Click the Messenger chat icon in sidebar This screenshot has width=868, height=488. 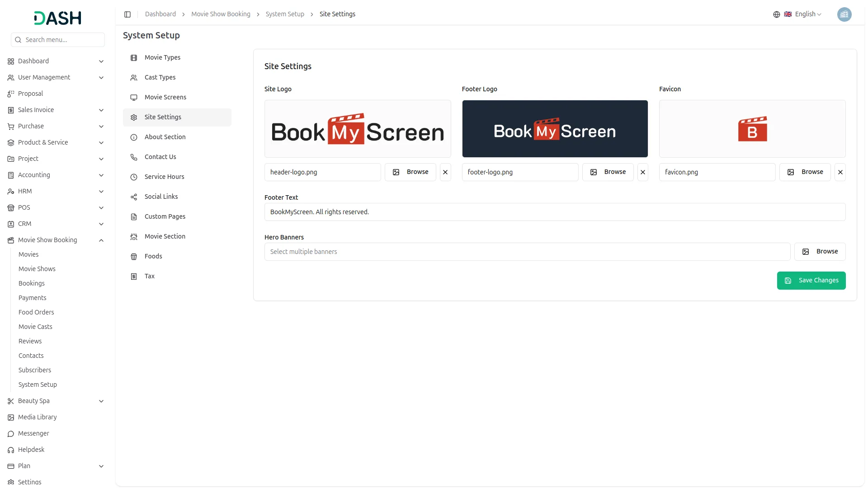(x=10, y=433)
